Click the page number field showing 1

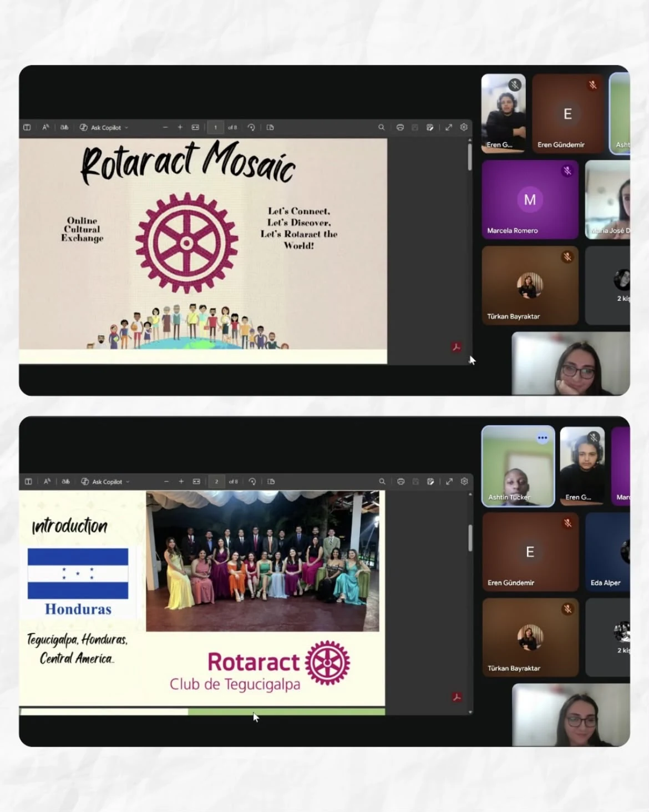click(x=215, y=127)
